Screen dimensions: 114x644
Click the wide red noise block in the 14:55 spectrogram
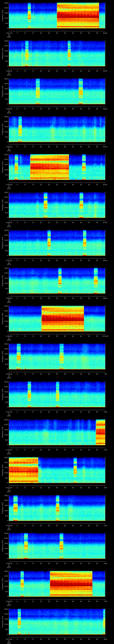(x=49, y=167)
